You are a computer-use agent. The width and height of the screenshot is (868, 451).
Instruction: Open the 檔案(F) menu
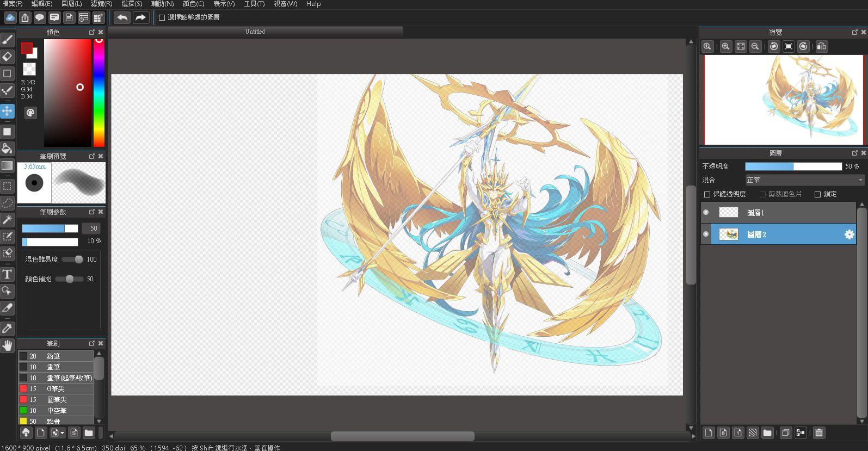[13, 4]
